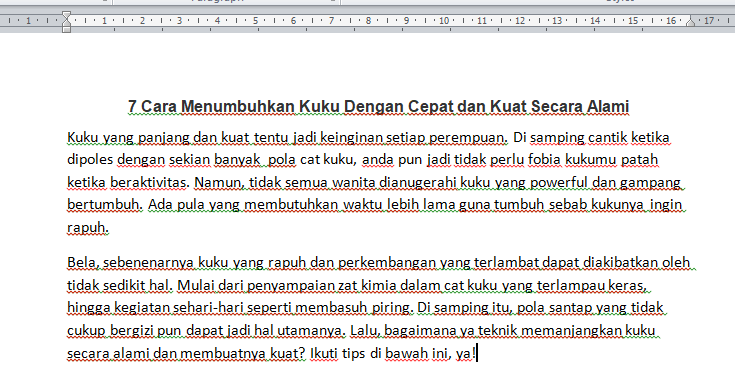Click the word "tips" in the last line
This screenshot has width=735, height=369.
coord(353,353)
